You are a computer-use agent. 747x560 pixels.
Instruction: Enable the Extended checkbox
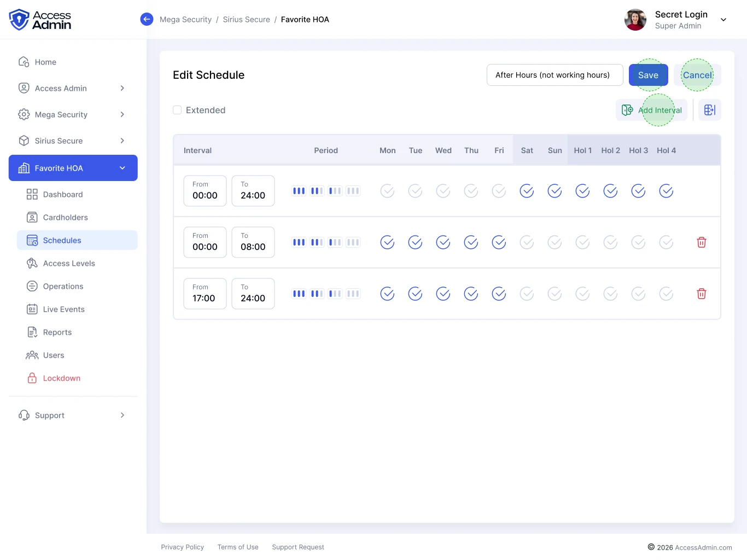click(177, 110)
